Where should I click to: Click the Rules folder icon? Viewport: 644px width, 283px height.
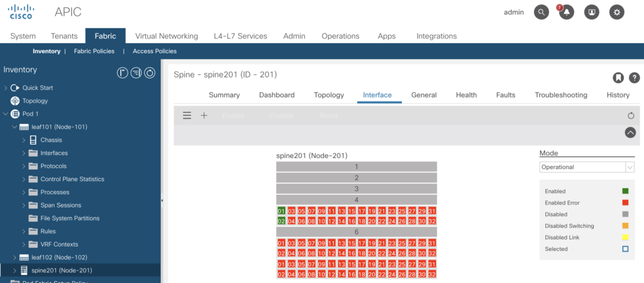coord(33,231)
